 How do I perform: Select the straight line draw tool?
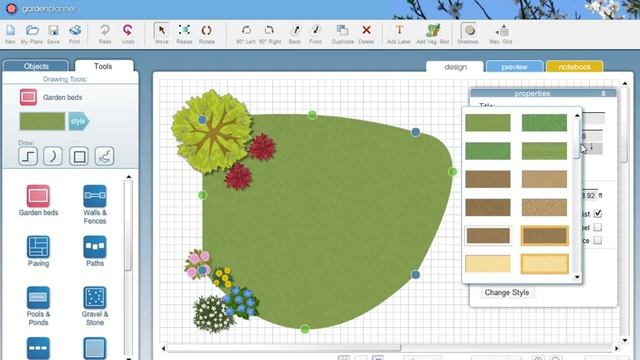pyautogui.click(x=28, y=156)
